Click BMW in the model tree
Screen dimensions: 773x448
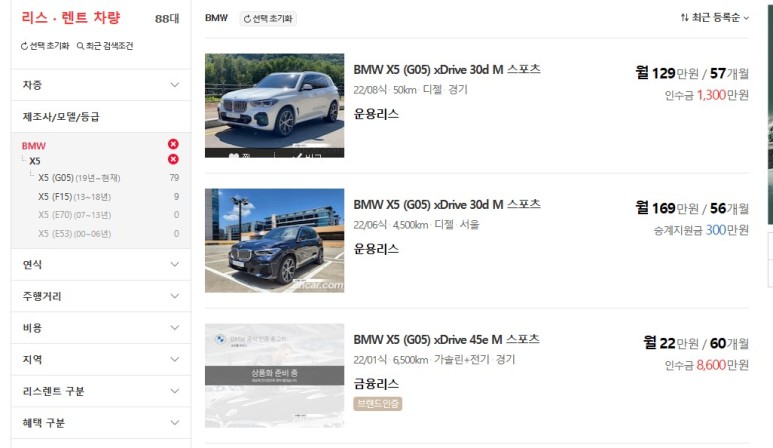click(x=34, y=146)
